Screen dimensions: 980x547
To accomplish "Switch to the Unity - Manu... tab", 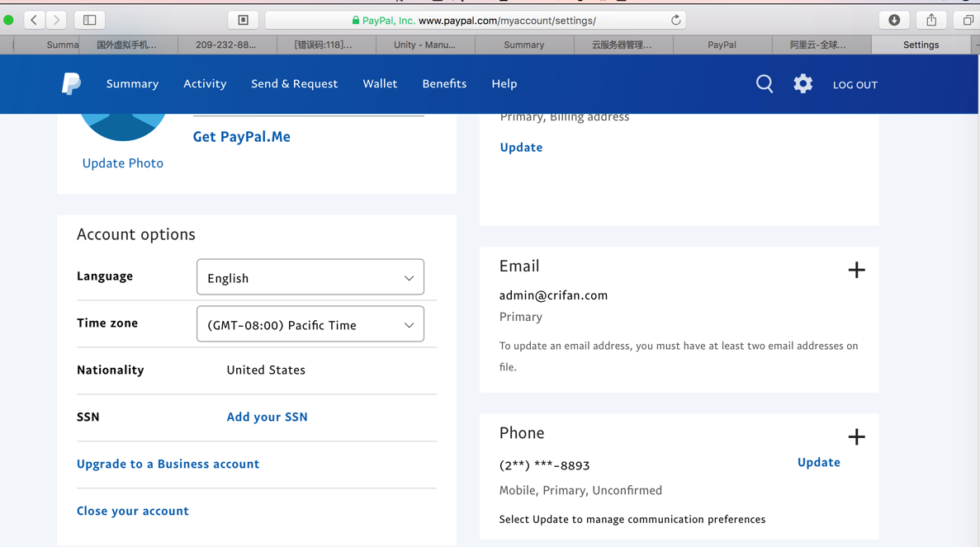I will click(424, 45).
